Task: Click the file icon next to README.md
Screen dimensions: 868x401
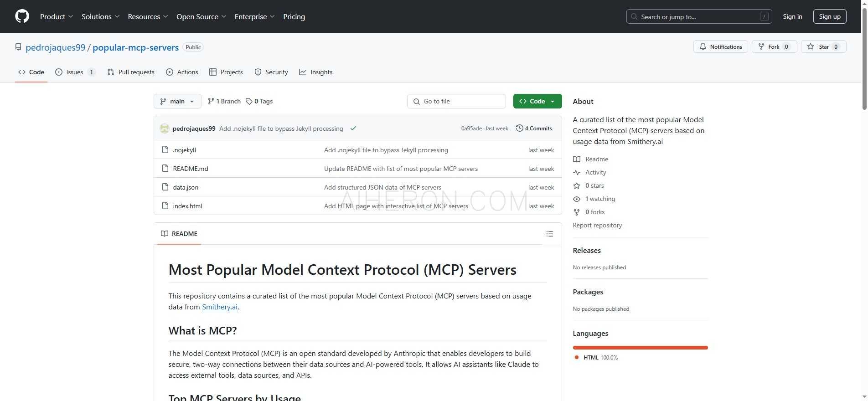Action: point(165,168)
